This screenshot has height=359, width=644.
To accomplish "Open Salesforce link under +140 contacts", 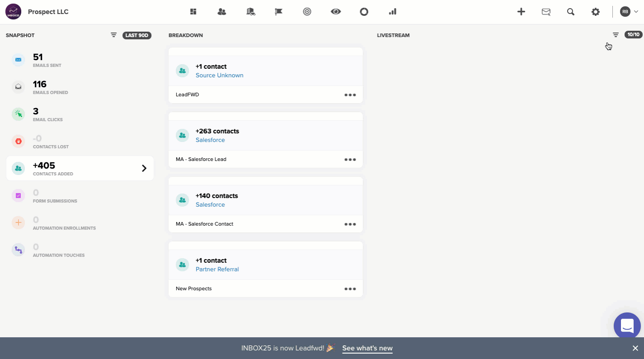I will pos(210,205).
